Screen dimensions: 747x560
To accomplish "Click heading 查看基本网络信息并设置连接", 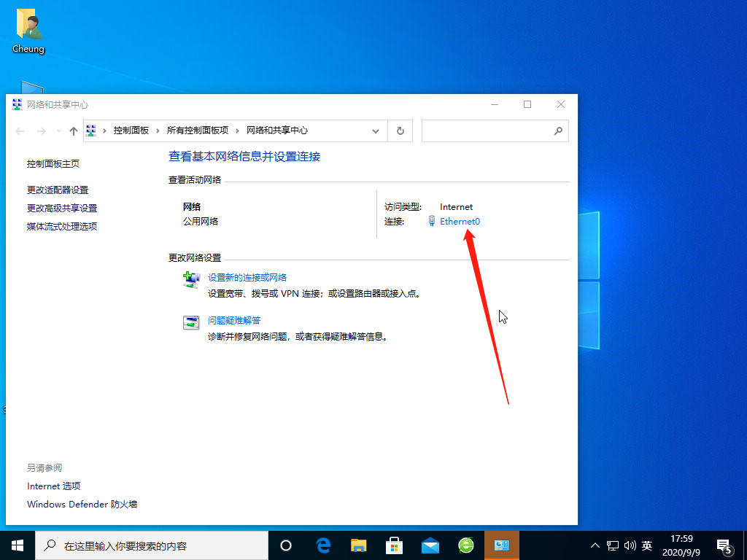I will pos(244,157).
